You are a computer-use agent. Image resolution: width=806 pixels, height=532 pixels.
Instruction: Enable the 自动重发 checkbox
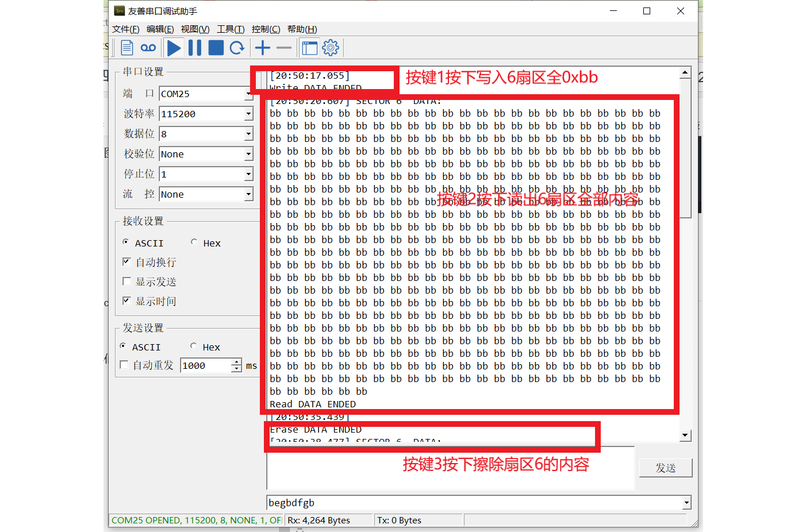(x=124, y=365)
